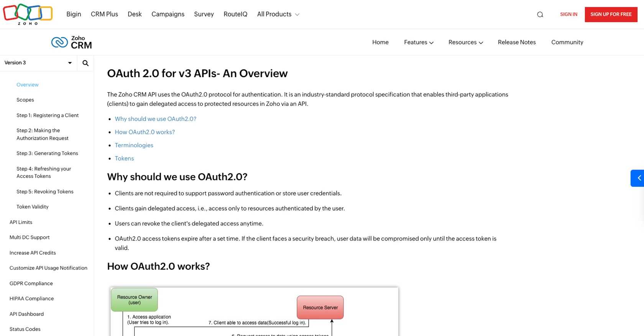Click the 'OAuth 2.0 for v3 APIs- An Overview' heading
This screenshot has width=644, height=336.
pyautogui.click(x=197, y=73)
